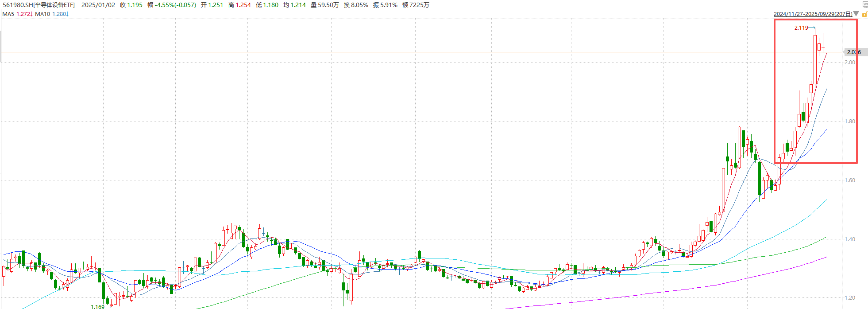Click the 2025/01/02 date in header

tap(98, 5)
